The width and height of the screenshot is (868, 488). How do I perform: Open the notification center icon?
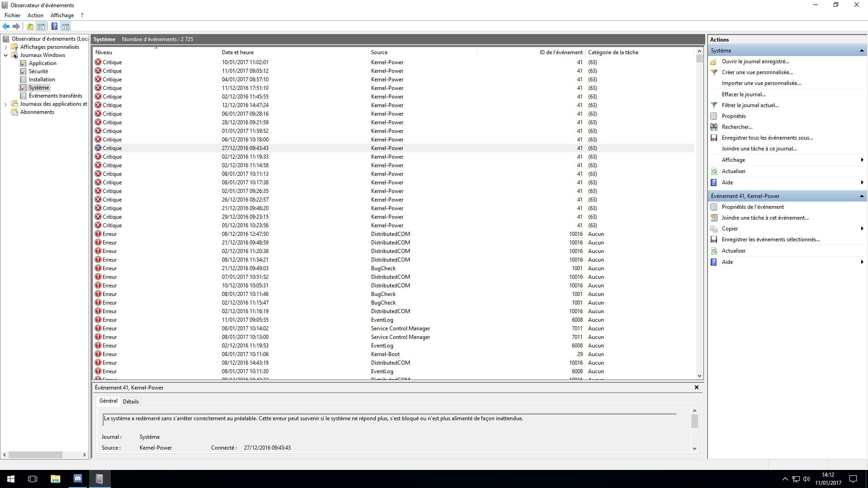[x=853, y=479]
